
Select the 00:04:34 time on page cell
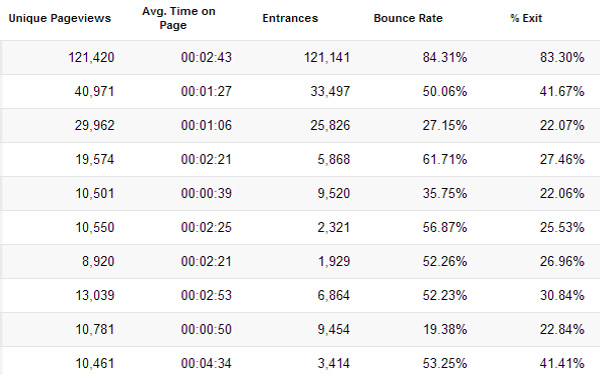(x=206, y=363)
